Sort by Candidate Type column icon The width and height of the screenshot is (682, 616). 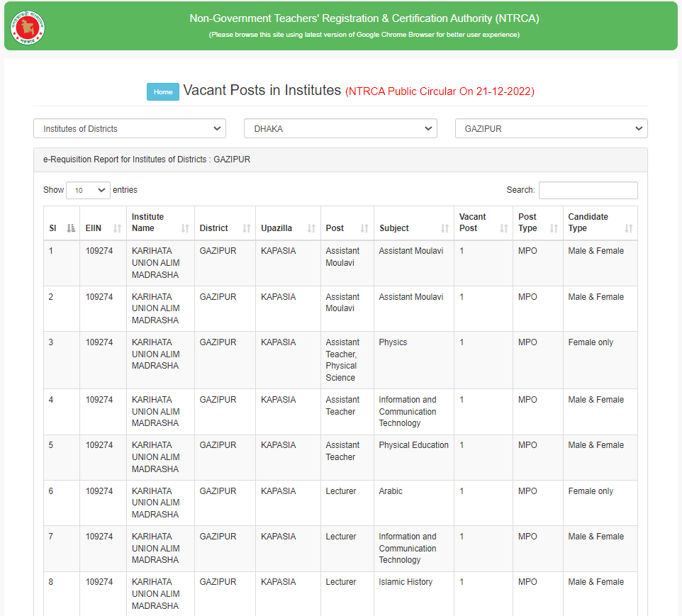(629, 228)
